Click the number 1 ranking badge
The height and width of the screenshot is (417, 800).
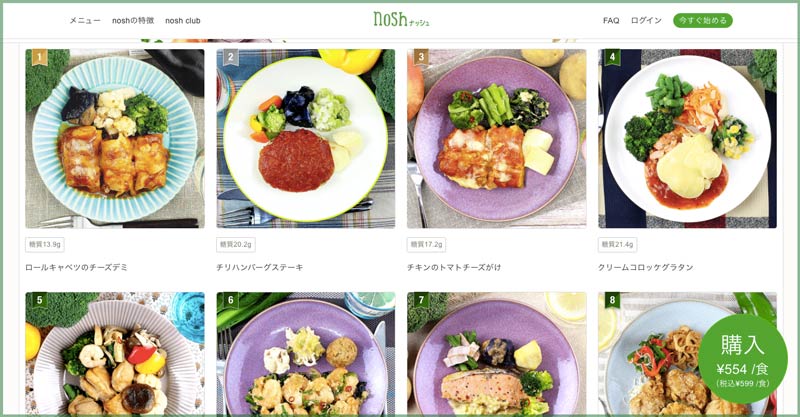click(x=40, y=57)
